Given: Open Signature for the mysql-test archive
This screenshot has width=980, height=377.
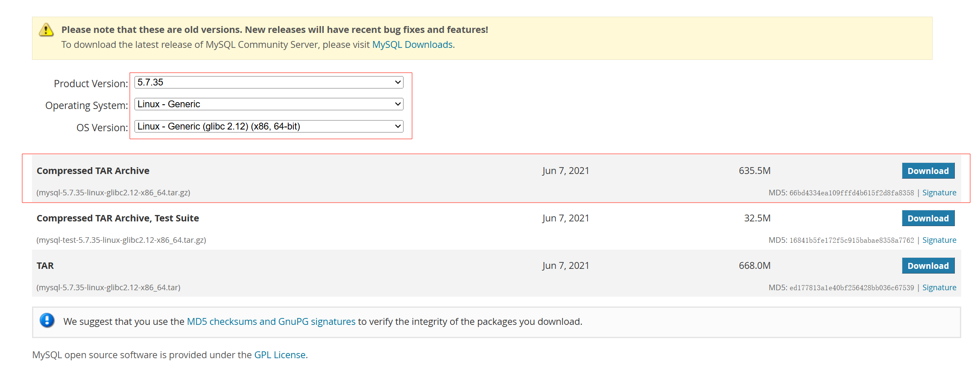Looking at the screenshot, I should pos(939,240).
